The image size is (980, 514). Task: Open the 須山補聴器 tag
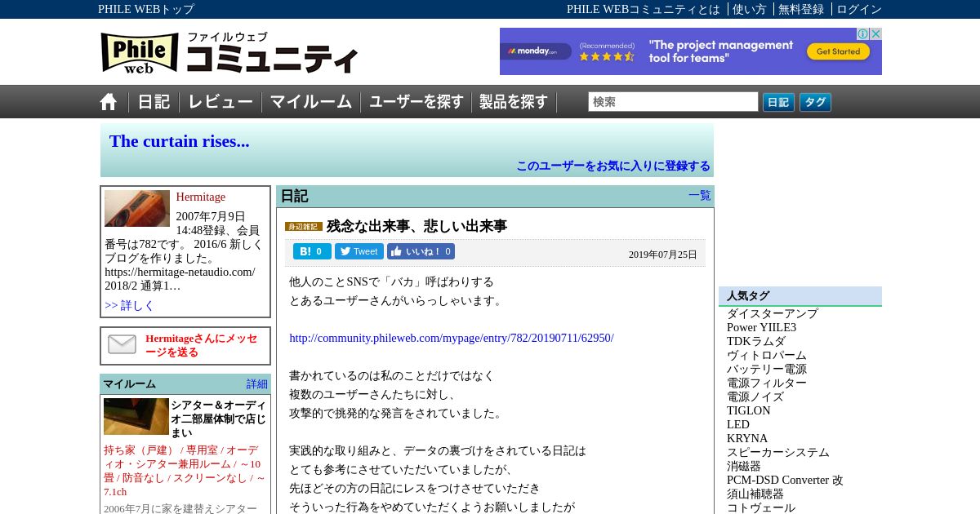click(x=755, y=494)
